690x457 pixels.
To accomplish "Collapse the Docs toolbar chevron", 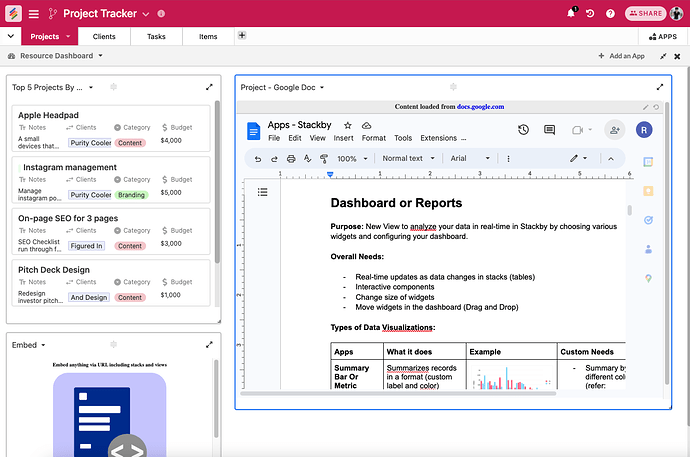I will tap(611, 159).
